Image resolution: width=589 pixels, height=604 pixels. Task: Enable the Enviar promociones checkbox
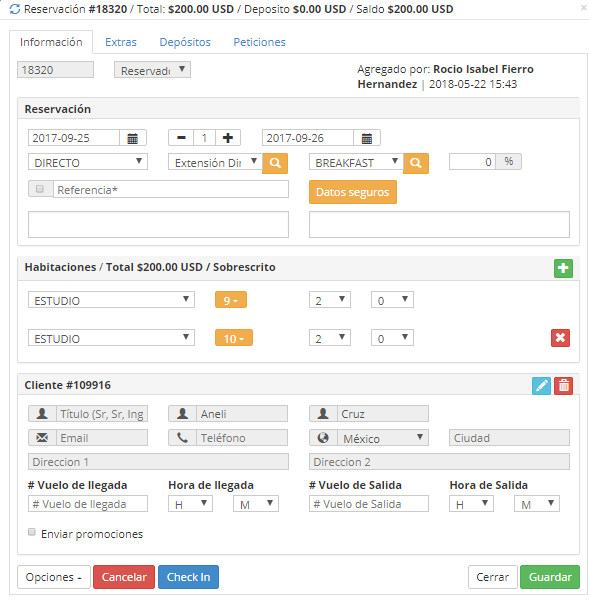coord(32,532)
